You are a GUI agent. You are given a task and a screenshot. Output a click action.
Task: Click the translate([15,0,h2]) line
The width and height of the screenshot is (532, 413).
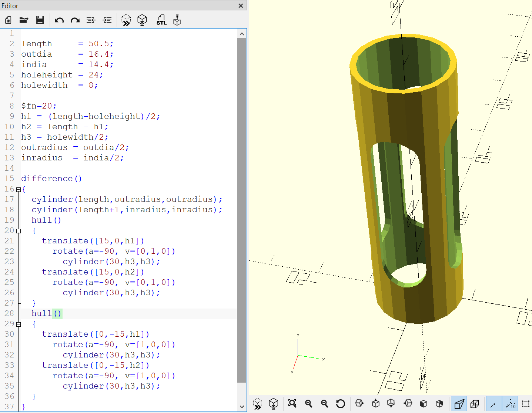93,272
